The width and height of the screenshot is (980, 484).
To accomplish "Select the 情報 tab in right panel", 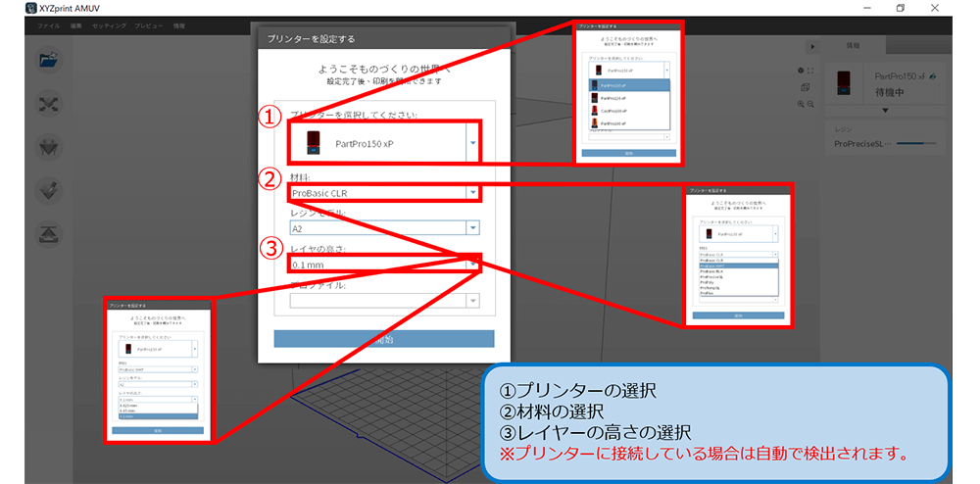I will 854,46.
